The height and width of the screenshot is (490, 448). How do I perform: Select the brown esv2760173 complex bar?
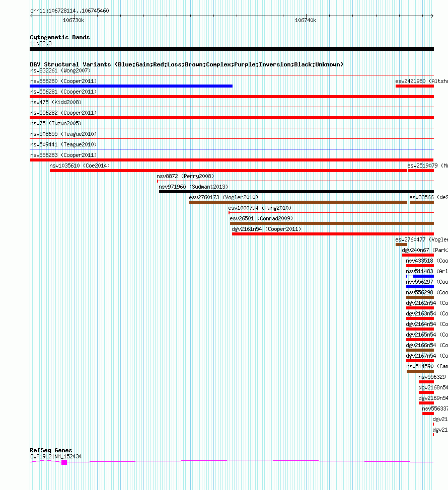(298, 202)
